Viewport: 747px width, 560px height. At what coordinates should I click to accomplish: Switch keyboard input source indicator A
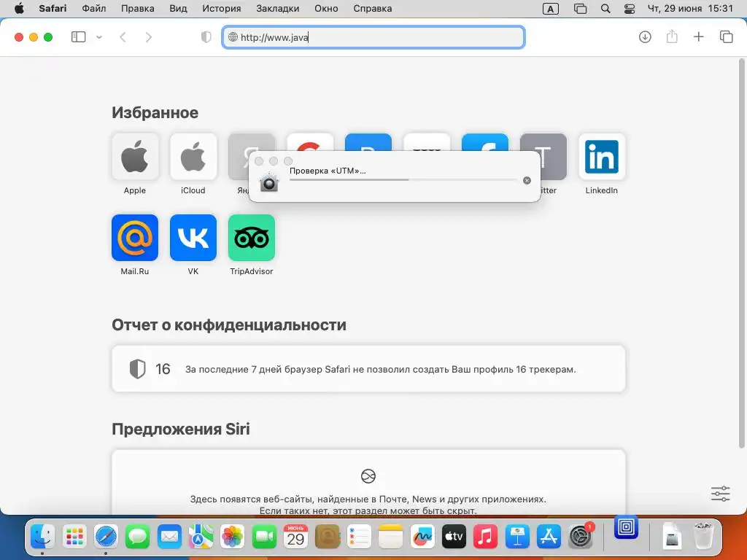(x=551, y=9)
